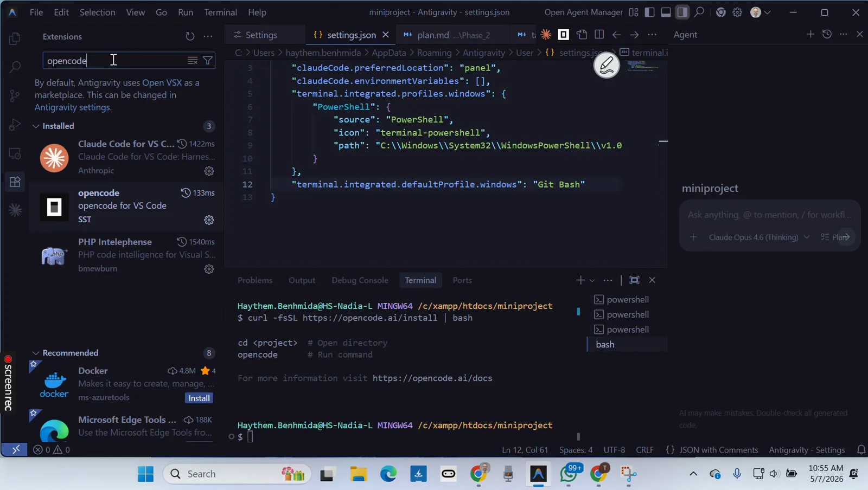Toggle Plan mode in Agent input
This screenshot has width=868, height=490.
[x=834, y=237]
